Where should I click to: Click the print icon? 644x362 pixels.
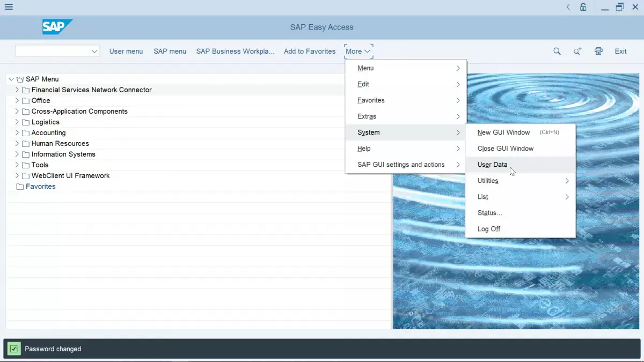click(x=598, y=51)
